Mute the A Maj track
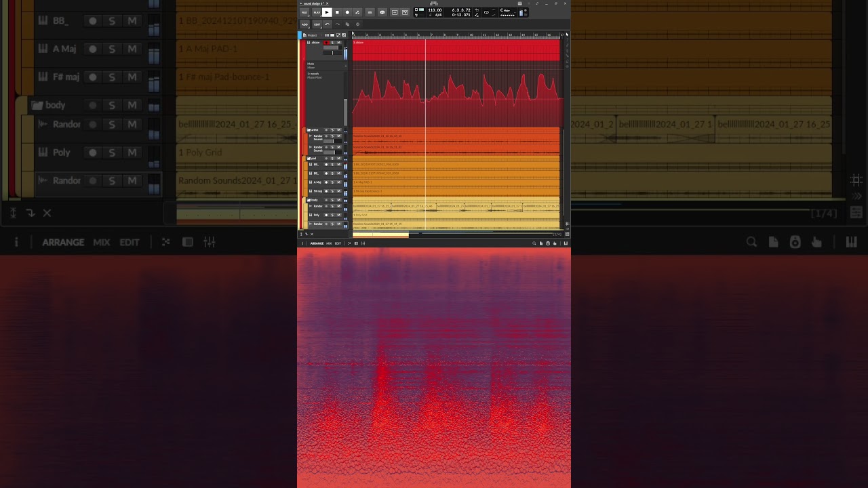The image size is (868, 488). pyautogui.click(x=339, y=182)
